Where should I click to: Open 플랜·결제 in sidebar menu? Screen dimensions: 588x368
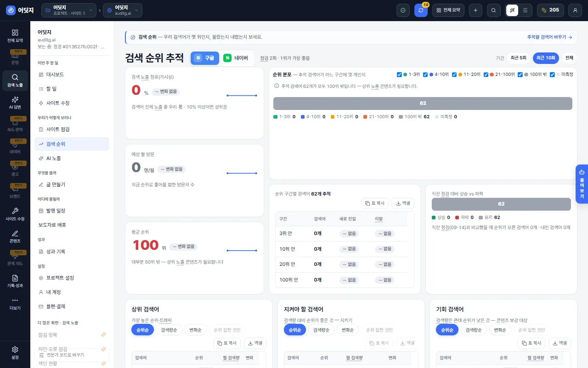pyautogui.click(x=72, y=306)
